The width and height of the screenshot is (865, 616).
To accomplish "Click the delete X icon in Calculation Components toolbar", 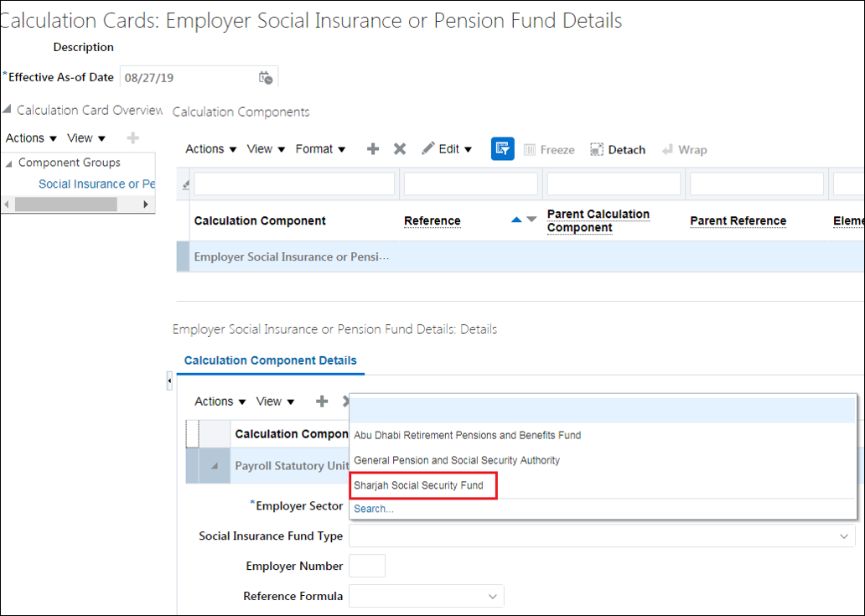I will click(x=400, y=149).
